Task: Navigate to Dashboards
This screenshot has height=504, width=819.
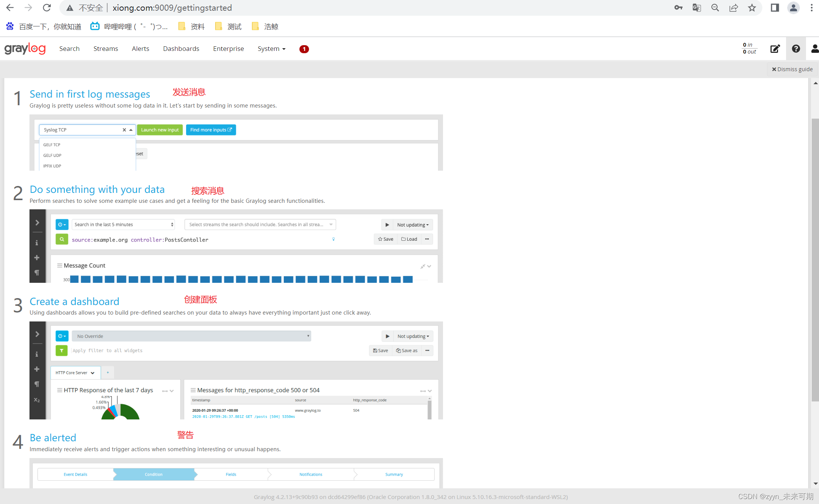Action: pyautogui.click(x=181, y=49)
